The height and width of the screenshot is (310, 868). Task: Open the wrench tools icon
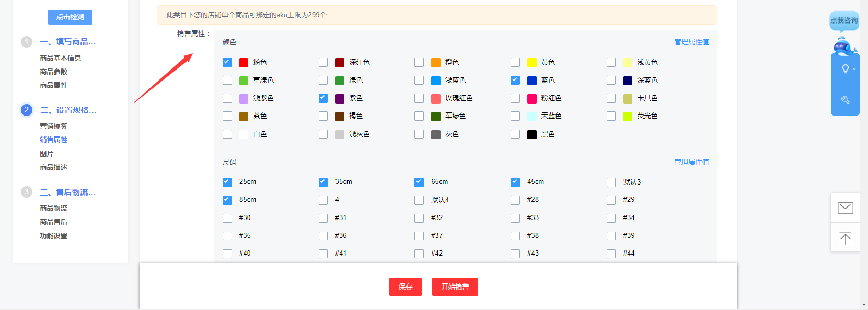pyautogui.click(x=845, y=100)
